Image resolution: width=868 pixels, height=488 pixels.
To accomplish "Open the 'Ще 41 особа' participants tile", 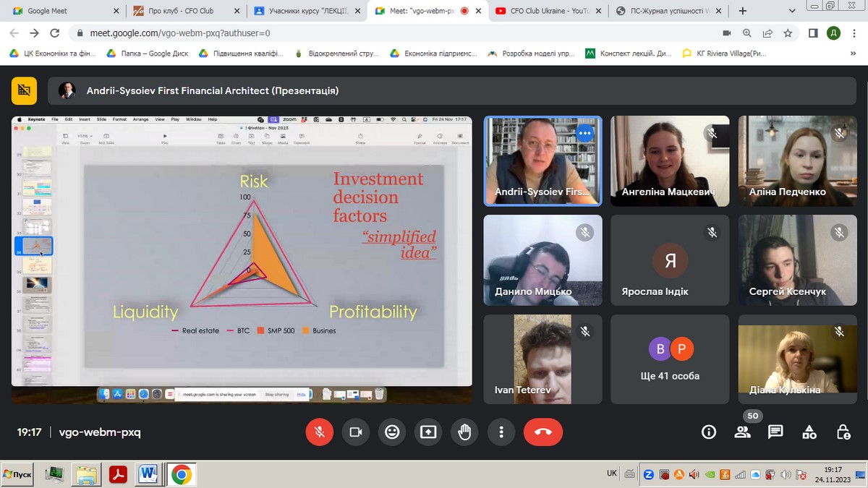I will point(670,359).
